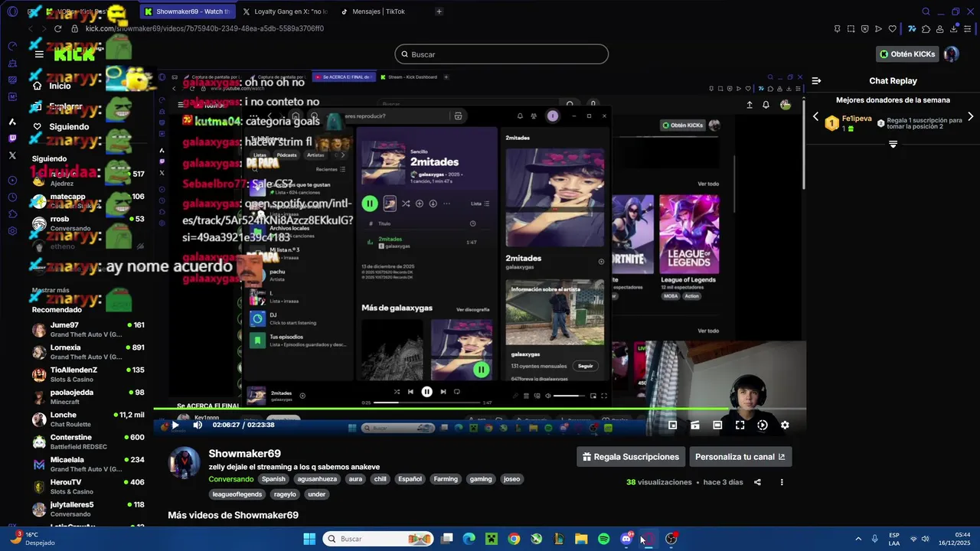Mute the video with the speaker icon
980x551 pixels.
198,425
